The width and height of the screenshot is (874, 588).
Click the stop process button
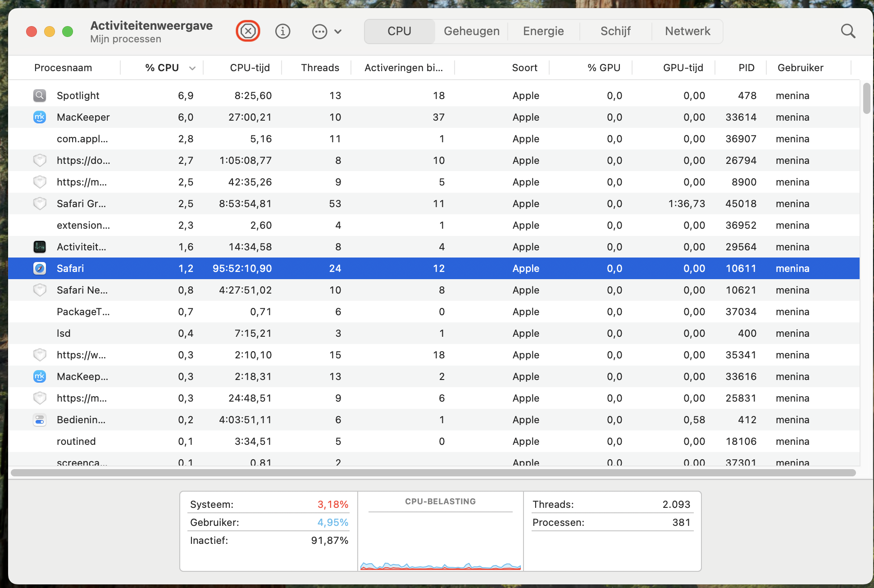click(x=248, y=31)
